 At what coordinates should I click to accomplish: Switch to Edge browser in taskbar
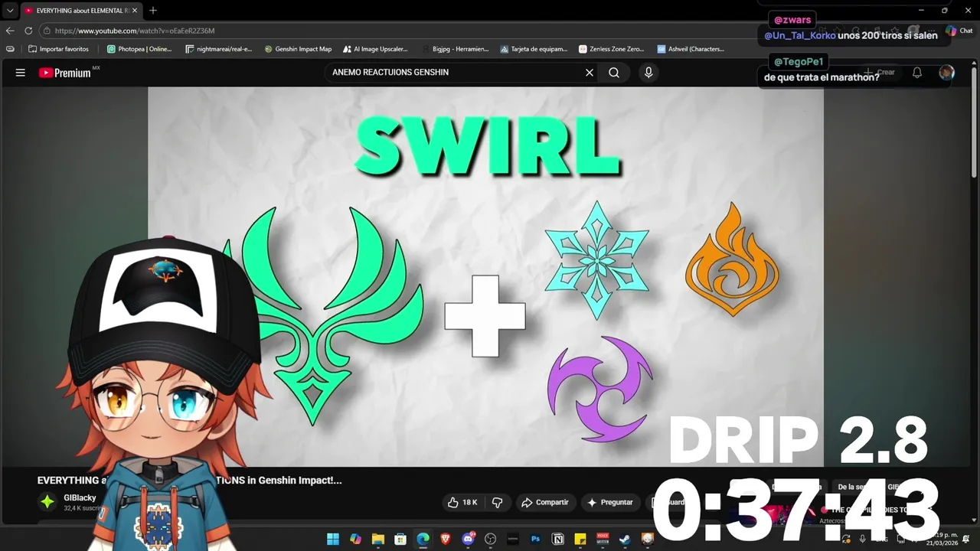[x=423, y=539]
